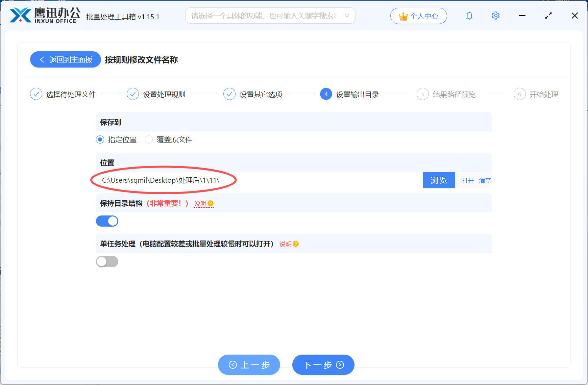Minimize the window
The height and width of the screenshot is (385, 588).
pyautogui.click(x=522, y=16)
